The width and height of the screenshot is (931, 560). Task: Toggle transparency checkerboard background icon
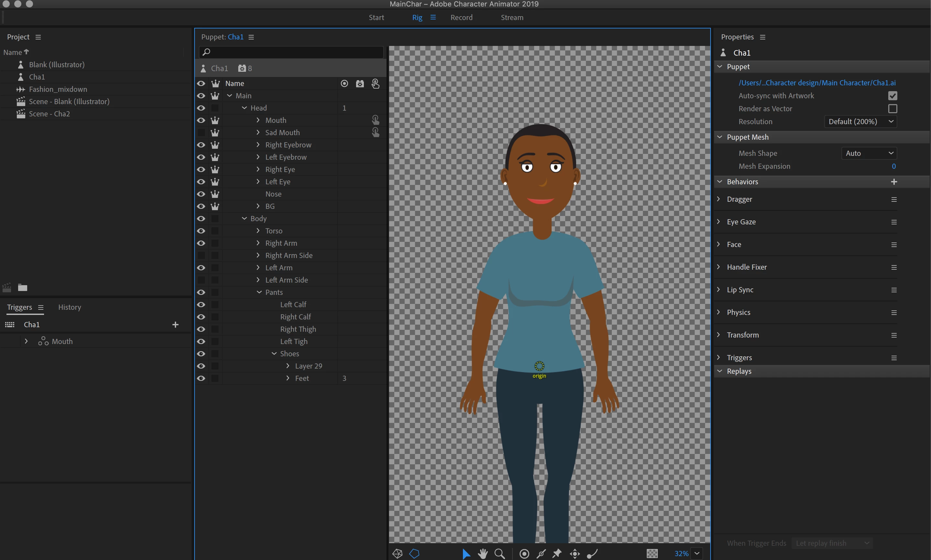[652, 554]
